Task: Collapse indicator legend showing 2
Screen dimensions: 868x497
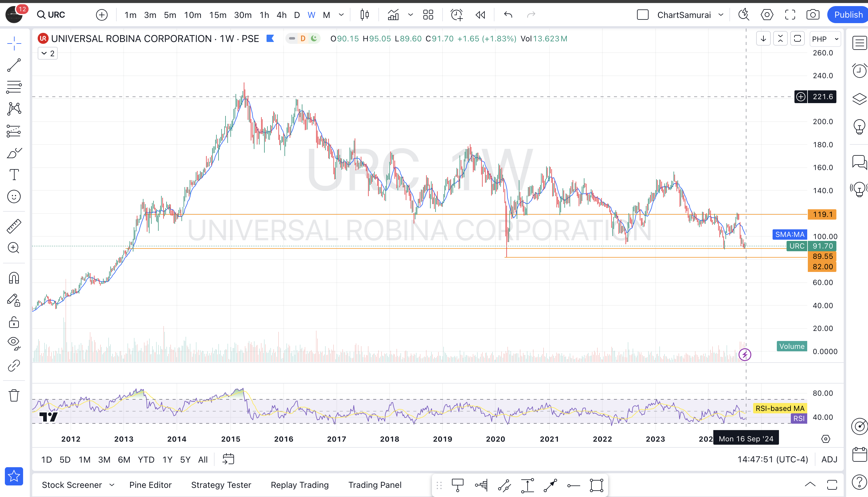Action: pos(48,54)
